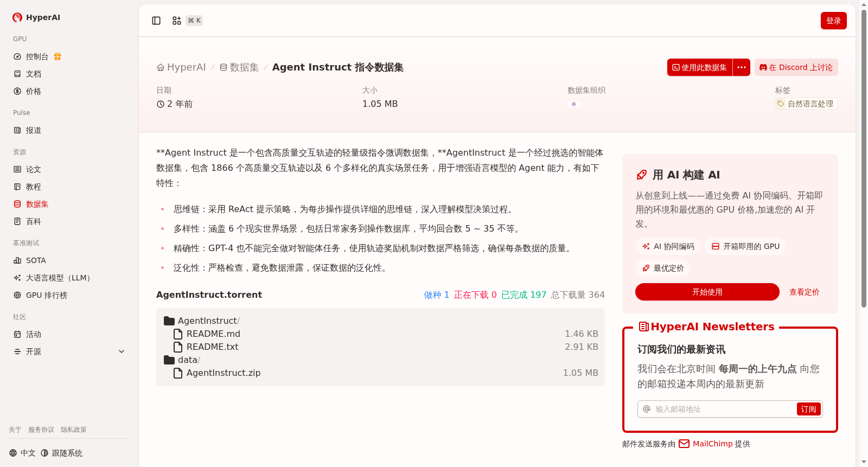This screenshot has width=868, height=467.
Task: Open the 关于 footer link
Action: pos(15,430)
